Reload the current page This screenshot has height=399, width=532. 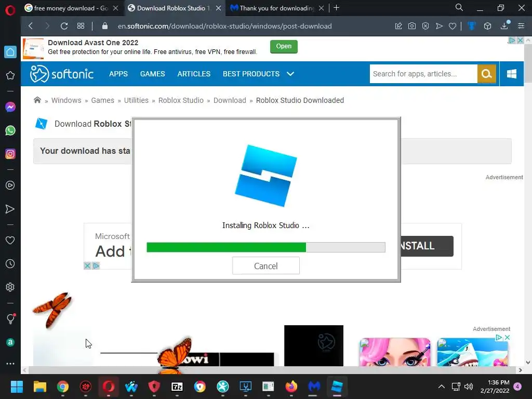[64, 26]
